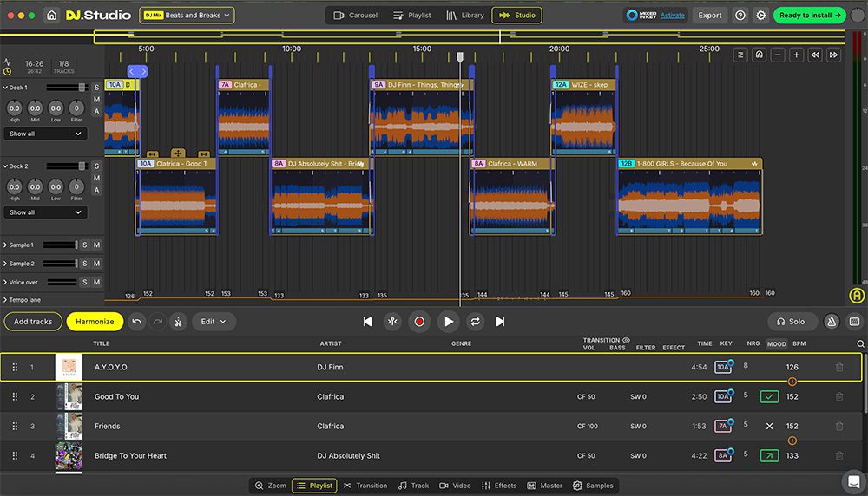Start playback with the Play button
Image resolution: width=868 pixels, height=496 pixels.
click(x=449, y=321)
